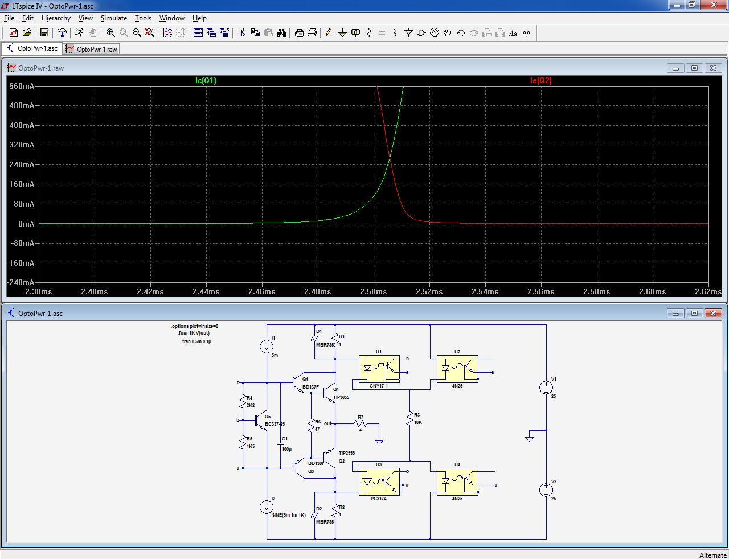Image resolution: width=729 pixels, height=560 pixels.
Task: Select the SPICE directive .op tool
Action: (526, 33)
